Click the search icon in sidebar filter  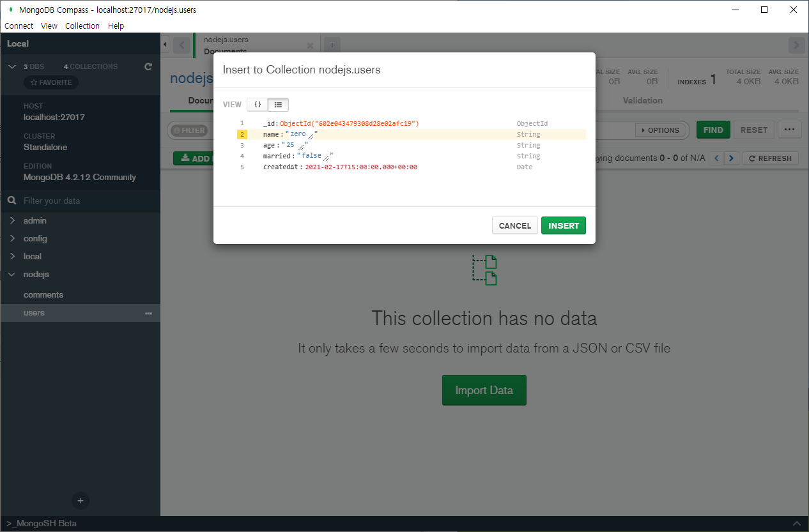12,201
